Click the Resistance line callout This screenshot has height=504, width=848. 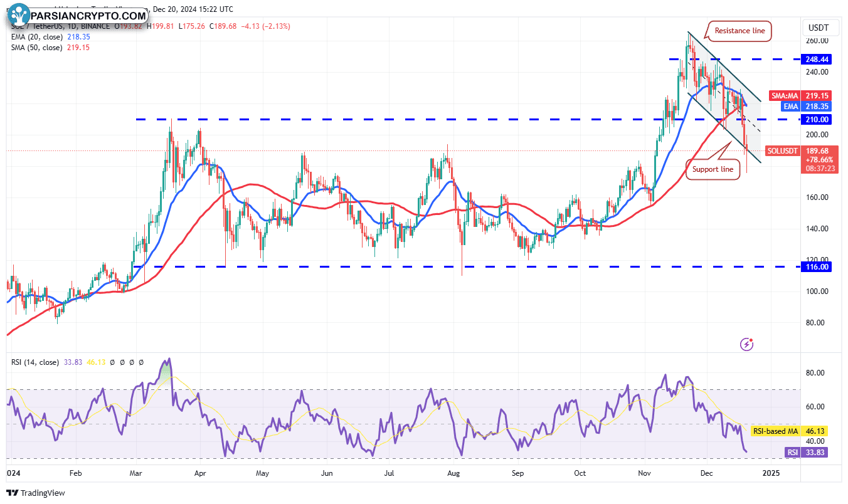click(739, 30)
